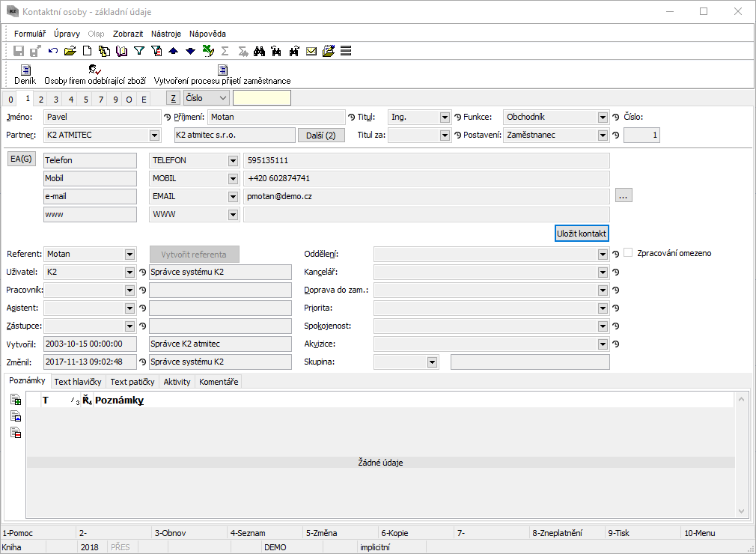Enable the Zpracování omezeno checkbox

coord(629,253)
